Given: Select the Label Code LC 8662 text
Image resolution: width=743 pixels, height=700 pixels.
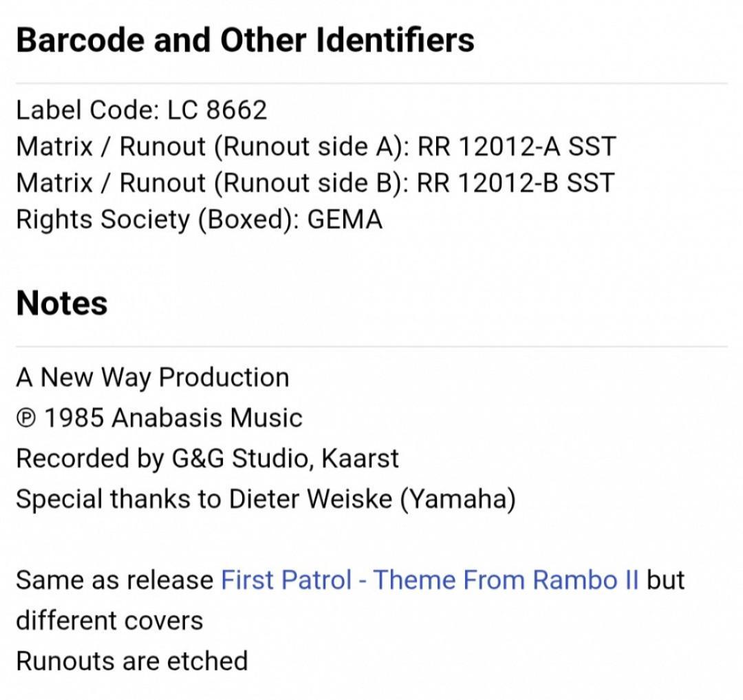Looking at the screenshot, I should point(141,109).
